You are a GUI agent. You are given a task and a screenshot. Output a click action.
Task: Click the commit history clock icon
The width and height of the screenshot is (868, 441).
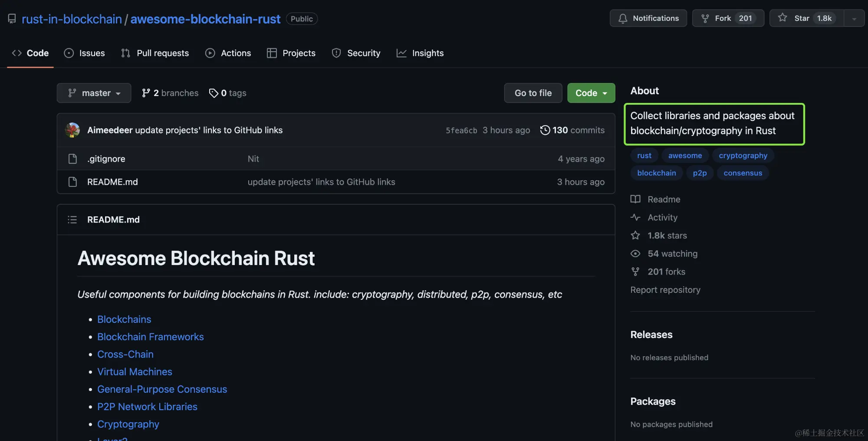[x=545, y=130]
